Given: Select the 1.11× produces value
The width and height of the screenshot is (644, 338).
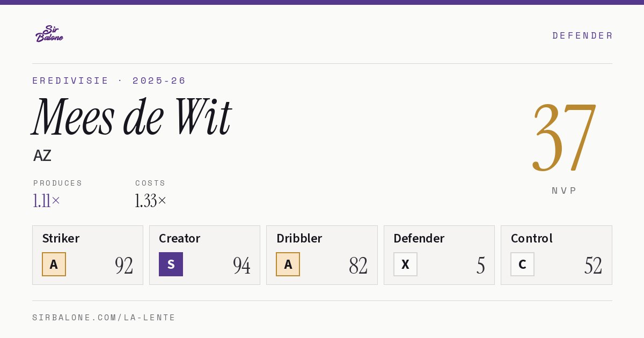Looking at the screenshot, I should pyautogui.click(x=47, y=201).
